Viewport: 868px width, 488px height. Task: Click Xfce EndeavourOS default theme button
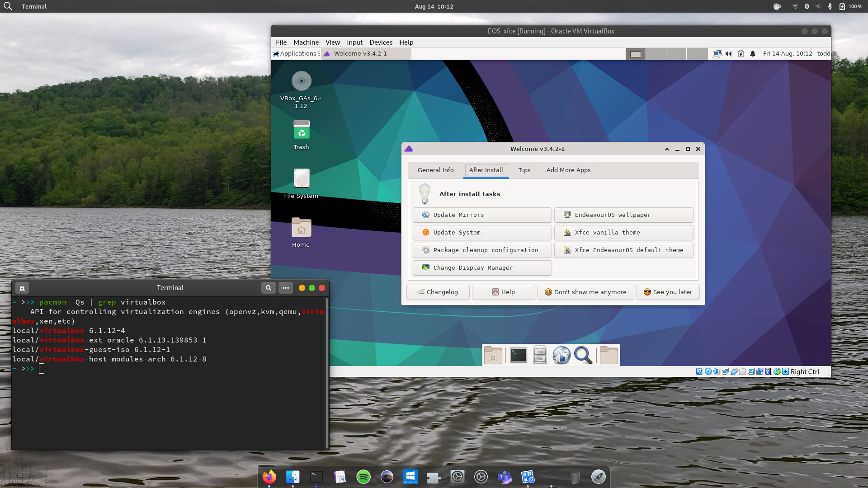coord(624,250)
